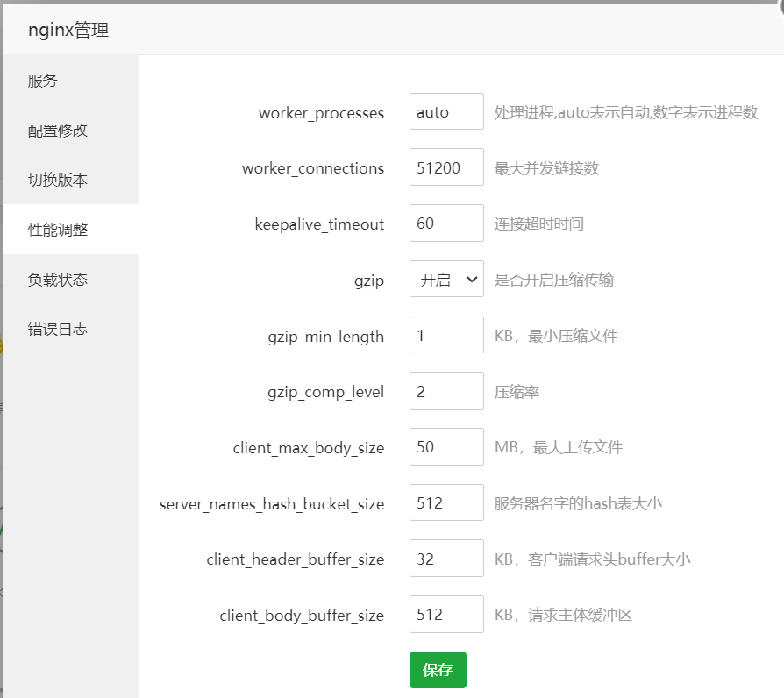Click the gzip_comp_level label

(326, 393)
